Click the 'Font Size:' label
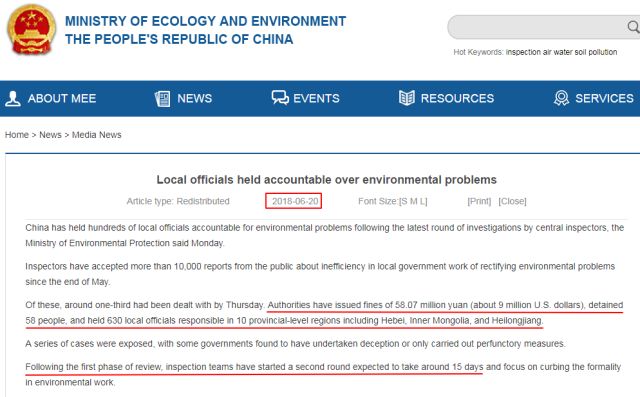 coord(378,201)
